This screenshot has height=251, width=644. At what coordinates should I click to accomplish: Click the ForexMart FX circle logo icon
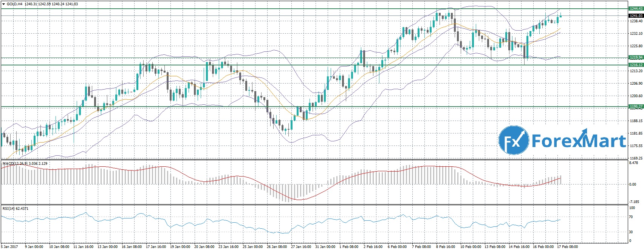pyautogui.click(x=513, y=141)
